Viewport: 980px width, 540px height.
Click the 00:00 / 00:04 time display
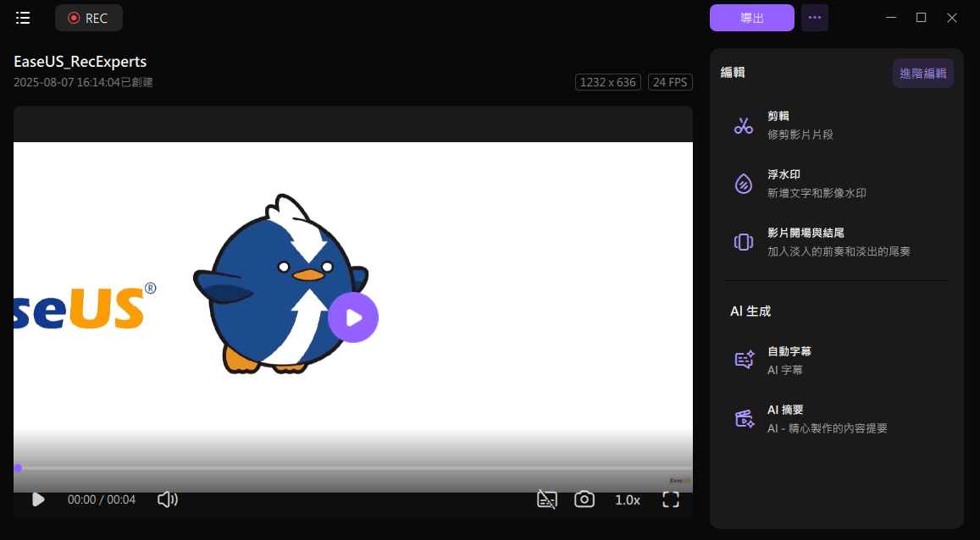click(x=102, y=499)
